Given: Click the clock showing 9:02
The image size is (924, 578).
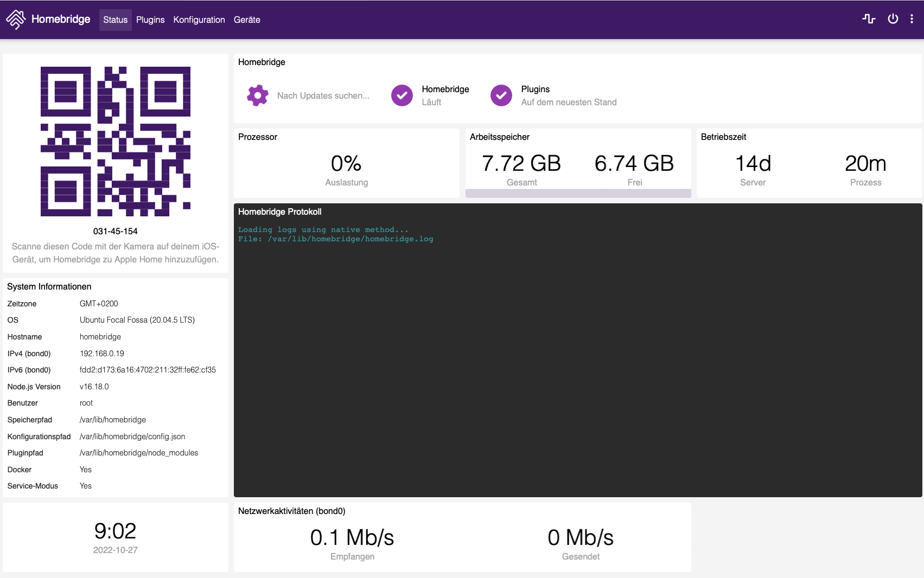Looking at the screenshot, I should pyautogui.click(x=115, y=531).
